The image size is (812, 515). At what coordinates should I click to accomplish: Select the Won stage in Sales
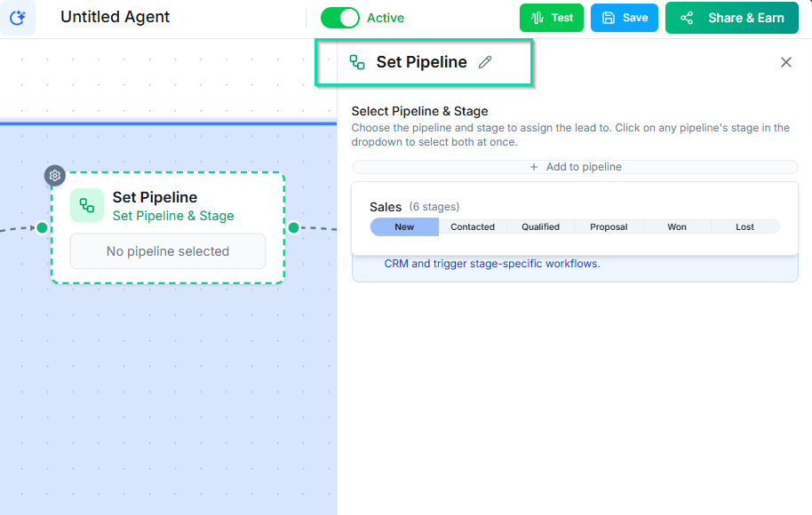click(x=677, y=226)
